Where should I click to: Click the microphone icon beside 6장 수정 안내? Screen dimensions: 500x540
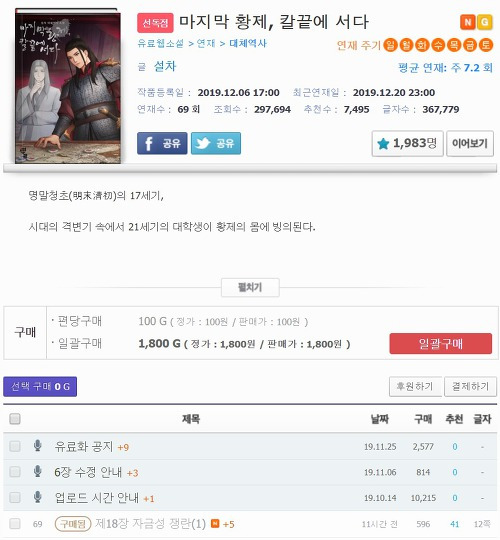coord(38,471)
